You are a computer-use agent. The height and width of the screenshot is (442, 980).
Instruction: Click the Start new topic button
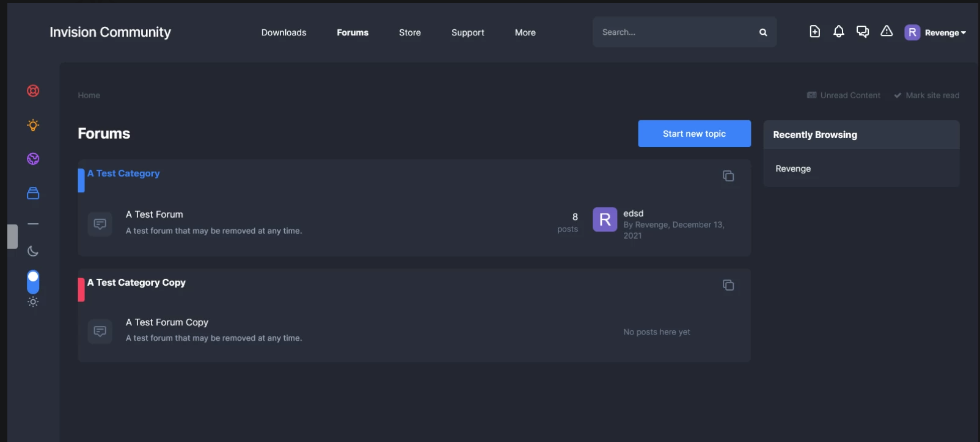(694, 134)
